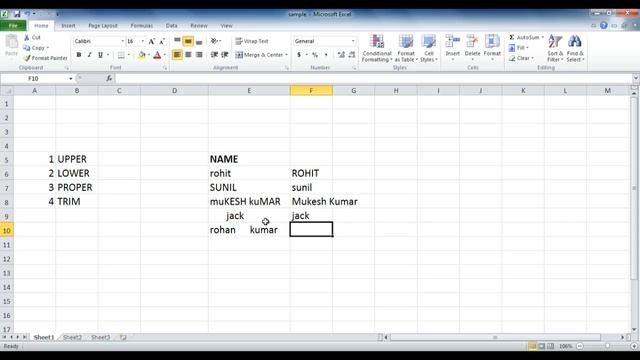Apply the Fill Color bucket

click(142, 55)
